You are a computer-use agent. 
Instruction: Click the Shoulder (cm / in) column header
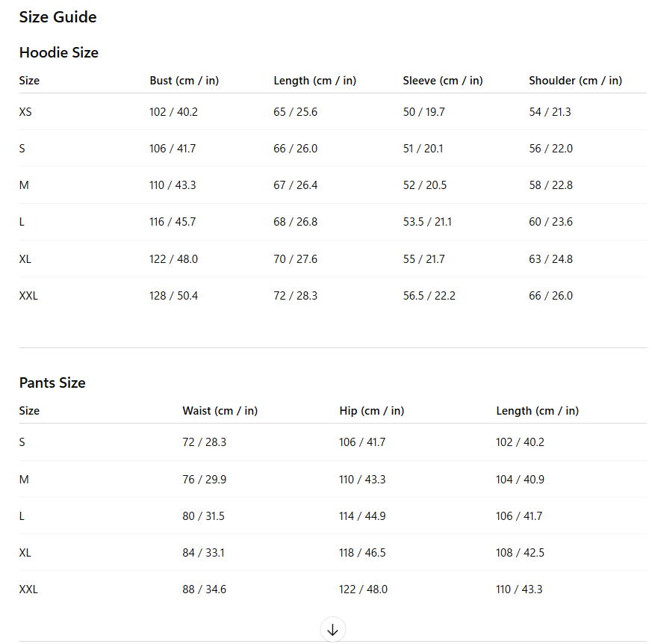click(575, 81)
